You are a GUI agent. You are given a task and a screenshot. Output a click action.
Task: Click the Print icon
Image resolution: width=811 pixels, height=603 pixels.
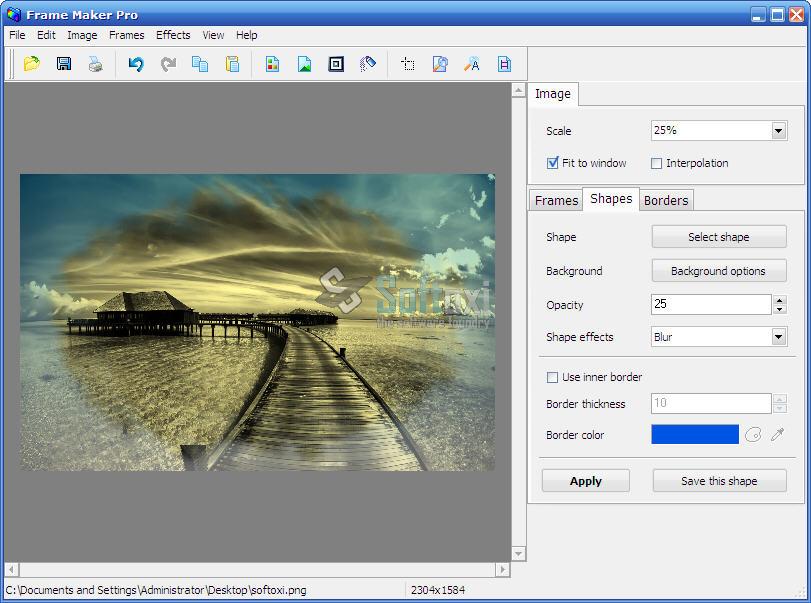coord(95,64)
